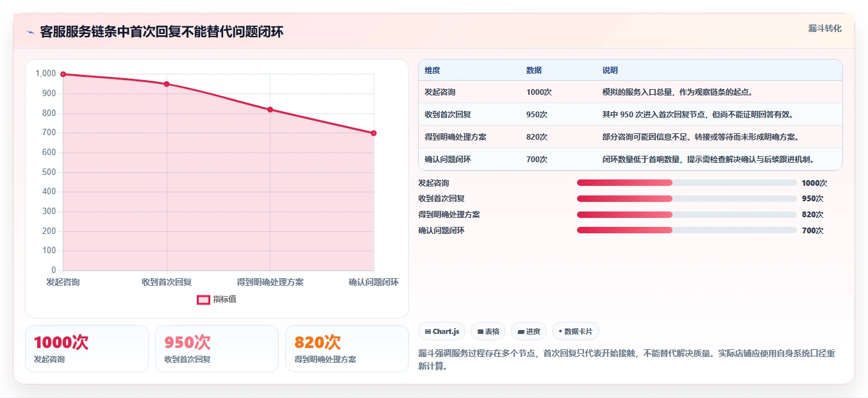Screen dimensions: 868x398
Task: Click the 得到明确处理方案 progress bar
Action: point(687,215)
